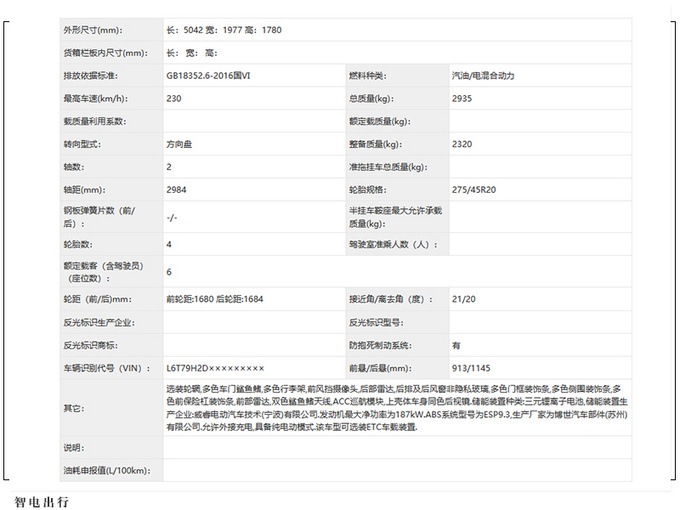Click the '智电出行' source caption
680x510 pixels.
coord(42,502)
